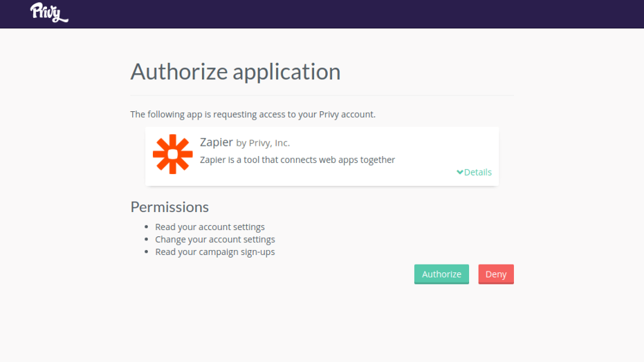Click the "requesting access to your Privy account" text
This screenshot has width=644, height=362.
[x=294, y=115]
